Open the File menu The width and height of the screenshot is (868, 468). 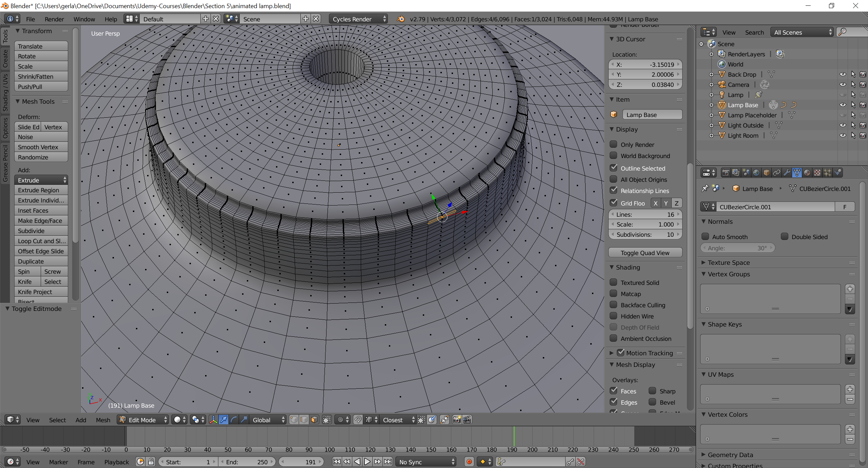31,19
